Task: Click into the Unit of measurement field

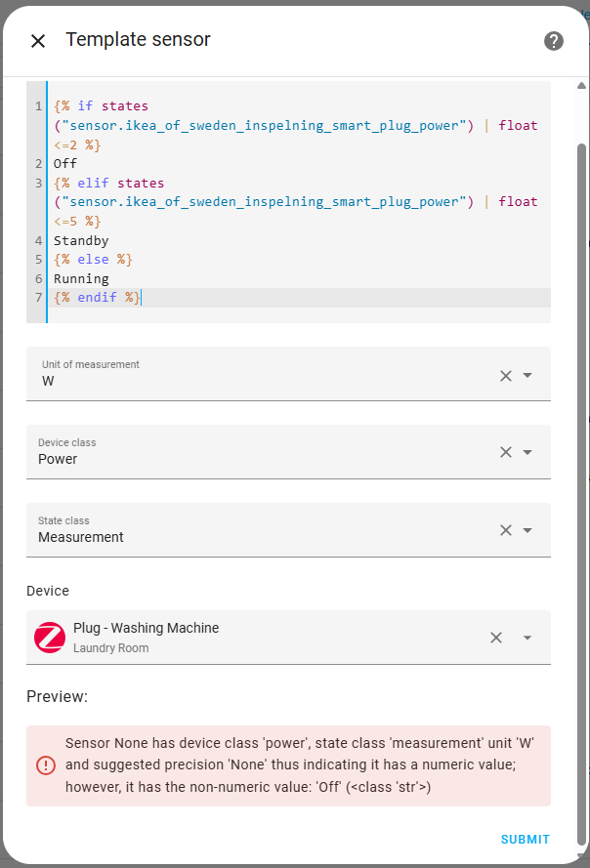Action: (x=254, y=381)
